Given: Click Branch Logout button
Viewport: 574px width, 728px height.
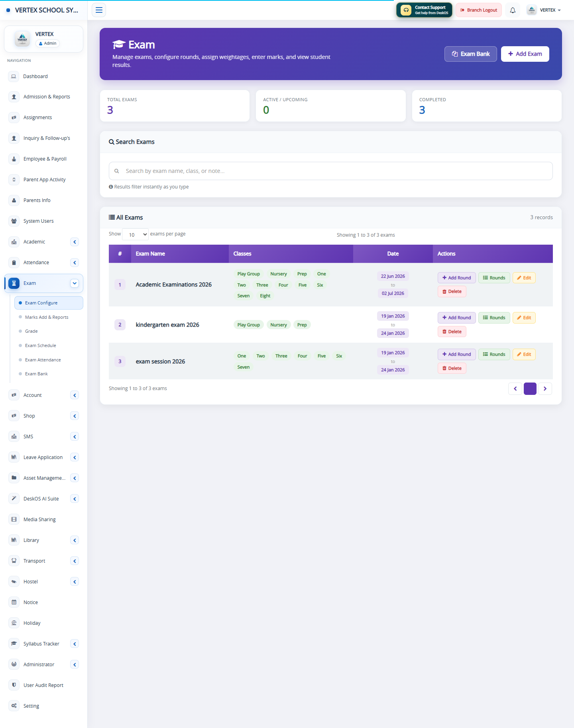Looking at the screenshot, I should (478, 10).
